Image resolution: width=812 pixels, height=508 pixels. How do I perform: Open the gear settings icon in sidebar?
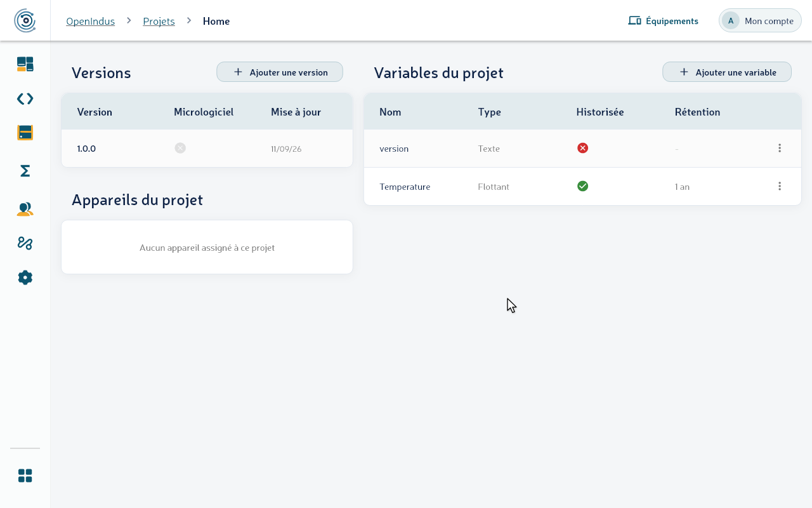click(25, 277)
